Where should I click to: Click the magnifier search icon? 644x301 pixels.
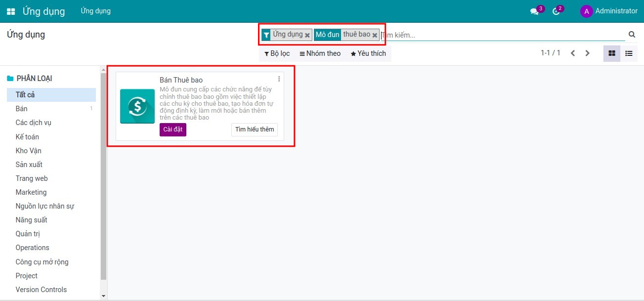[632, 35]
